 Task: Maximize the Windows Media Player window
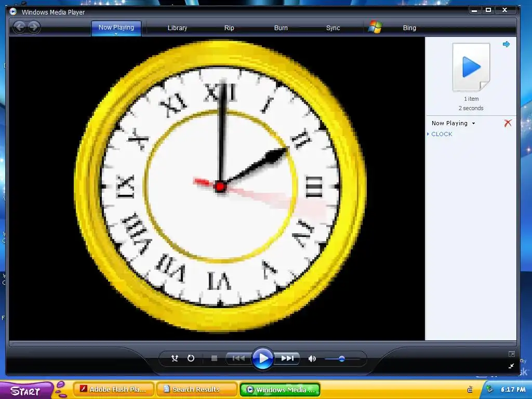(488, 10)
